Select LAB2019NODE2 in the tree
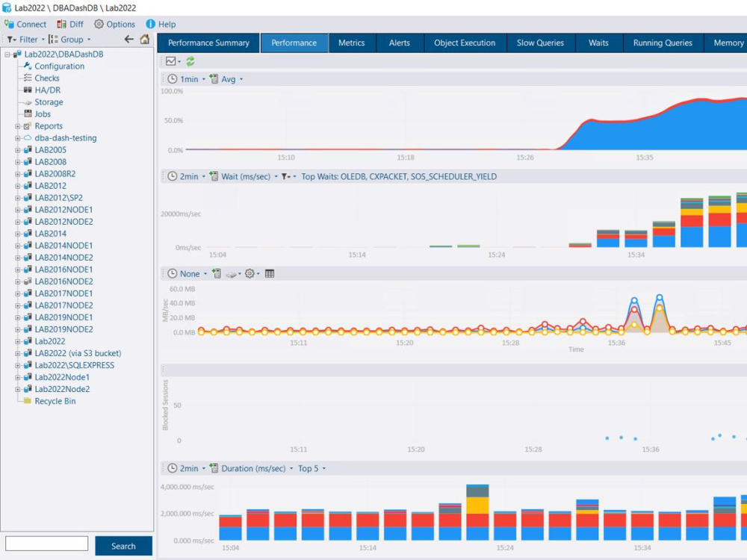747x560 pixels. click(63, 329)
